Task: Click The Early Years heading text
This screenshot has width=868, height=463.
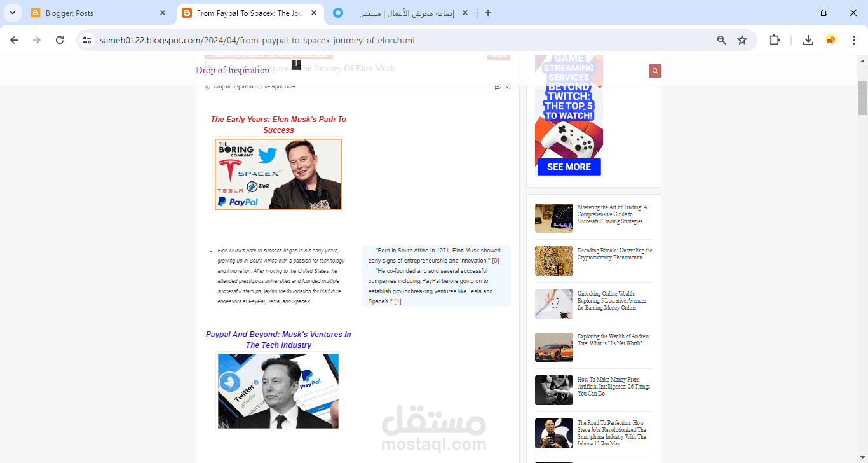Action: [278, 125]
